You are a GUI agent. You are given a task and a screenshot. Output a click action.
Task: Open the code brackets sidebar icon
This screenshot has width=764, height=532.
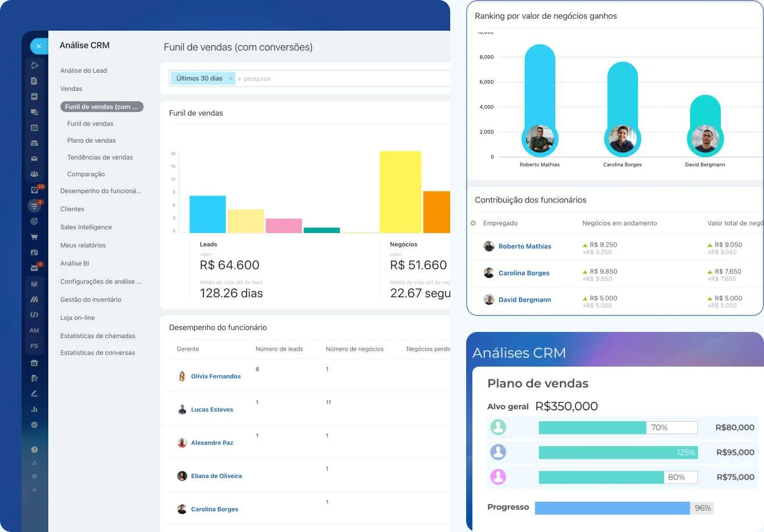coord(34,314)
